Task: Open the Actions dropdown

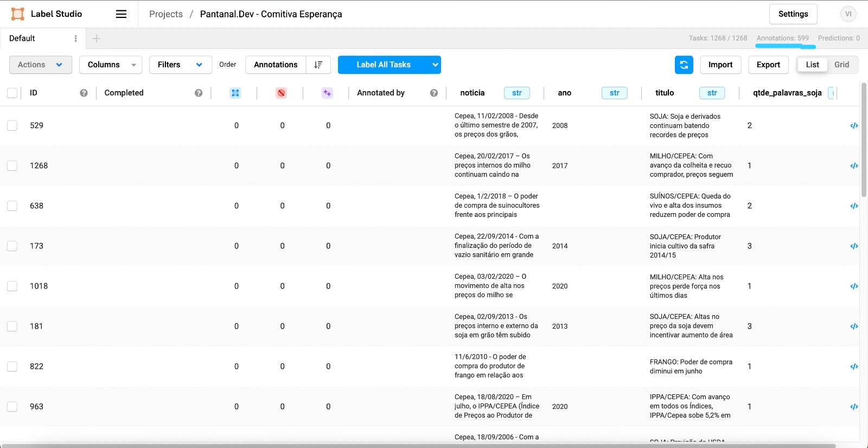Action: tap(41, 65)
